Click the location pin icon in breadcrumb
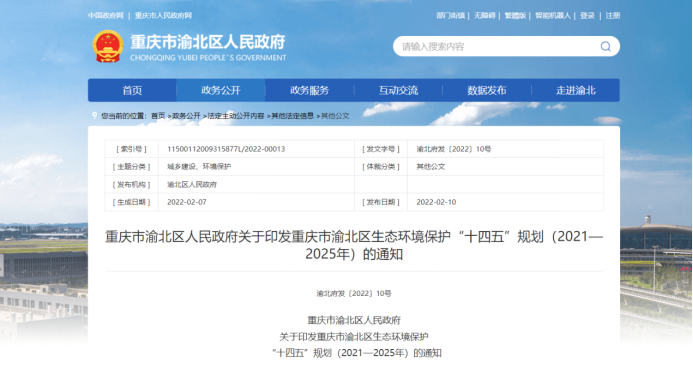The image size is (693, 367). [95, 115]
